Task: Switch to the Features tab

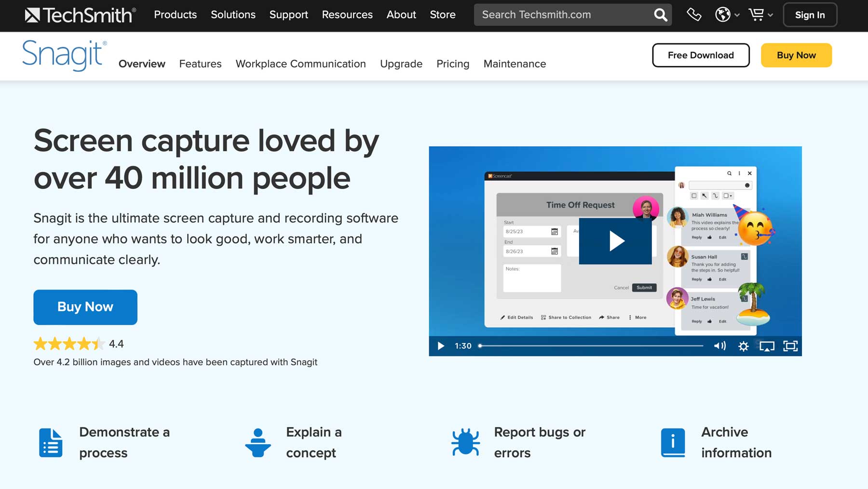Action: pos(200,64)
